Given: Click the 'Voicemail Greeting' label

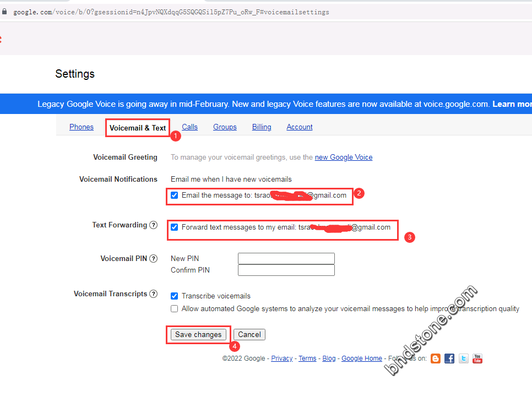Looking at the screenshot, I should click(x=125, y=157).
